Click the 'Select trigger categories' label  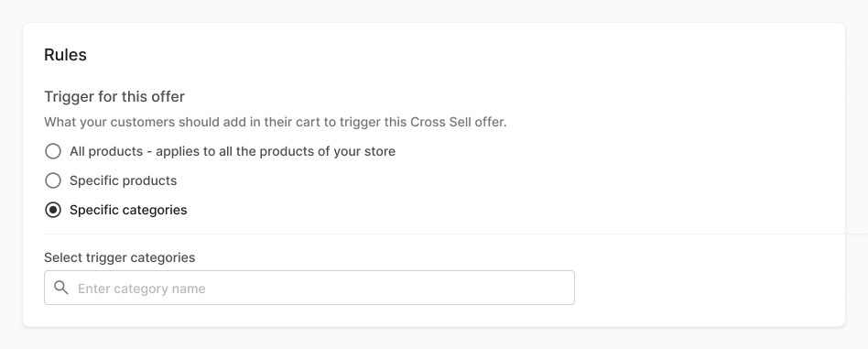point(120,257)
